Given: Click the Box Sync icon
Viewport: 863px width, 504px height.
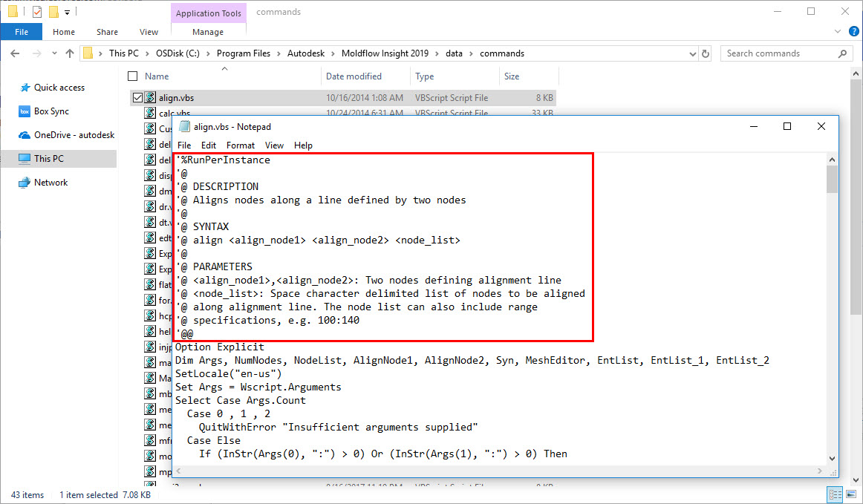Looking at the screenshot, I should (x=25, y=111).
